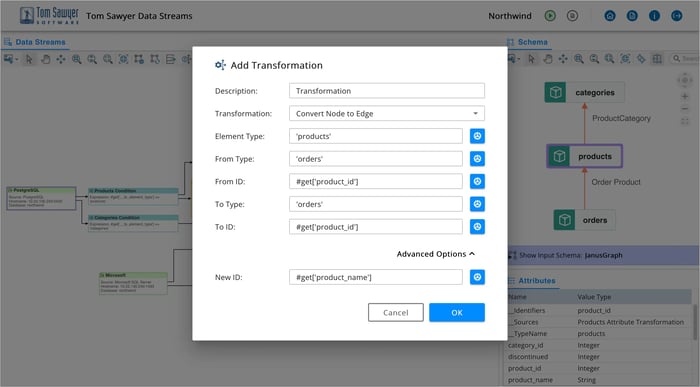Click first zoom magnifier in Data Streams toolbar
The height and width of the screenshot is (387, 700).
77,59
